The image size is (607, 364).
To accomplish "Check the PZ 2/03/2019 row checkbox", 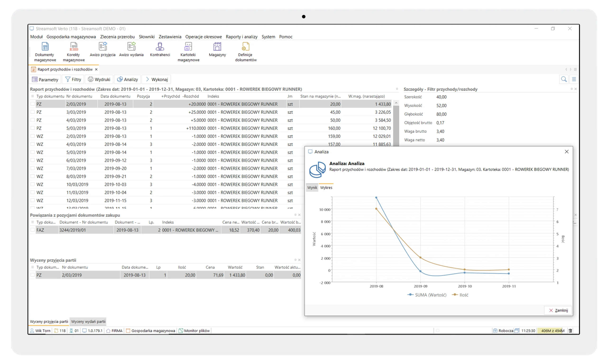I will click(33, 104).
